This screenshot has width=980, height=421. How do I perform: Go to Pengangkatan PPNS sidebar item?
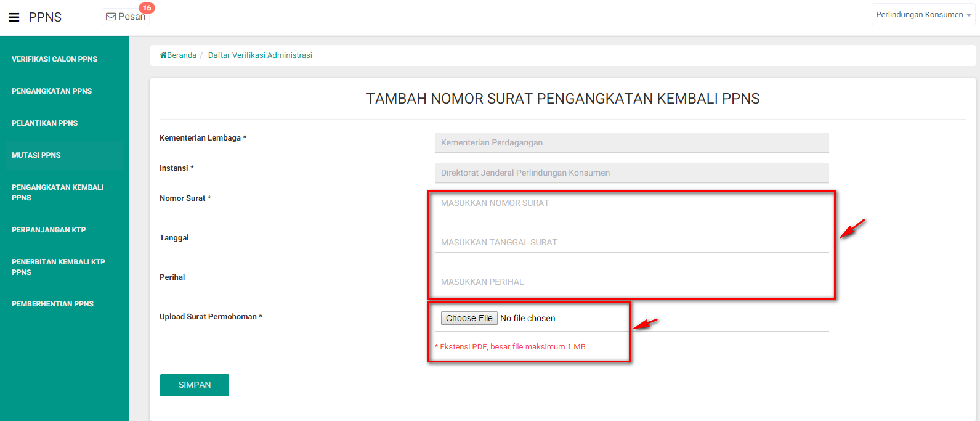point(52,91)
